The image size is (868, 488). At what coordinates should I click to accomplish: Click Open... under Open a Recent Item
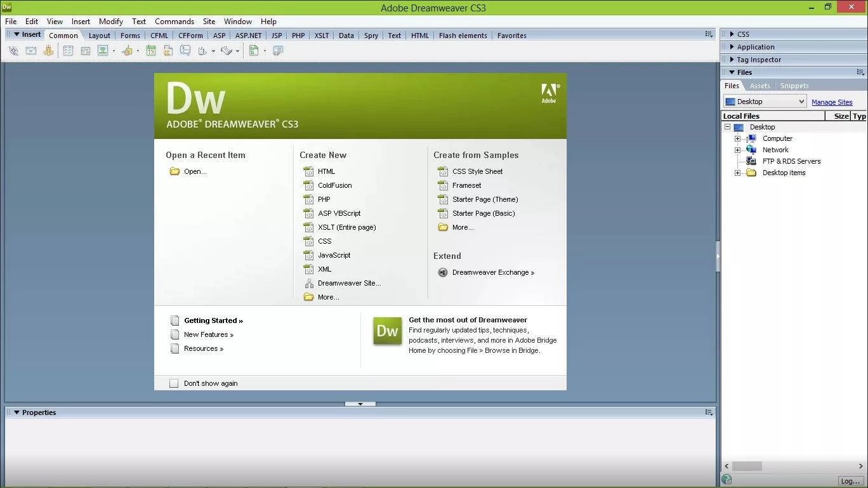click(195, 171)
